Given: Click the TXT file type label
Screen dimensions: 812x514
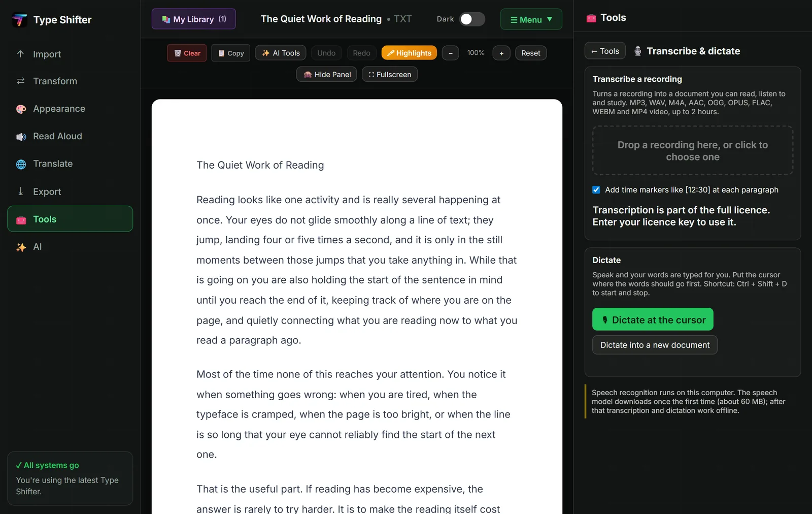Looking at the screenshot, I should click(x=402, y=19).
